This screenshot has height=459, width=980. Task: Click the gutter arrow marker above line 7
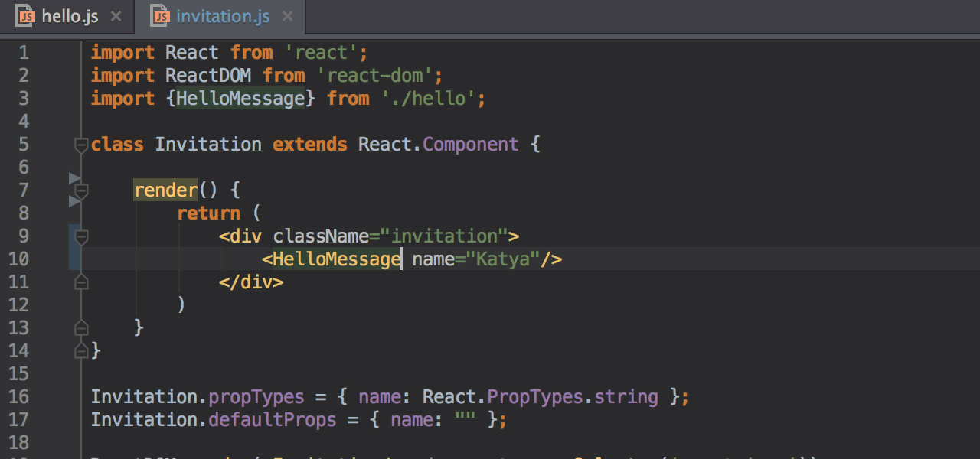[x=74, y=178]
